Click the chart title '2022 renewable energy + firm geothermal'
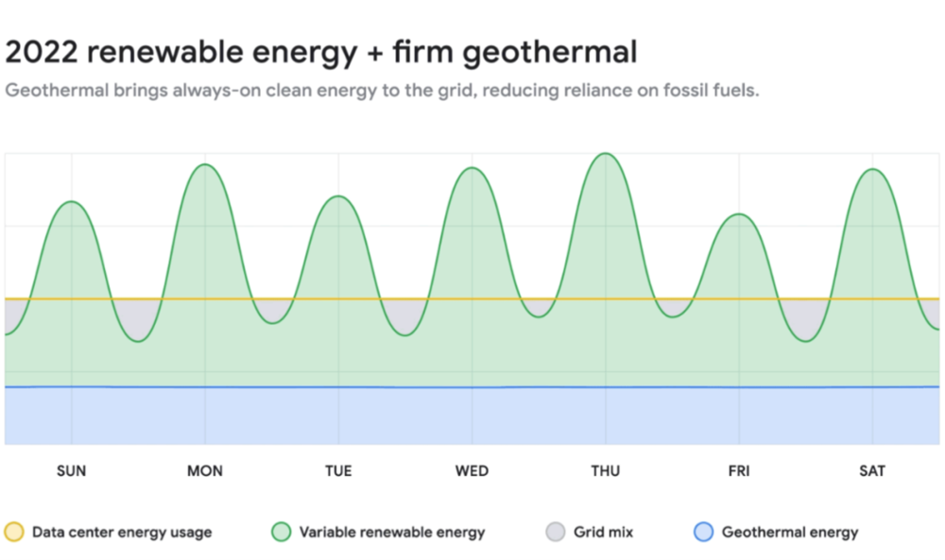This screenshot has width=945, height=560. (321, 52)
